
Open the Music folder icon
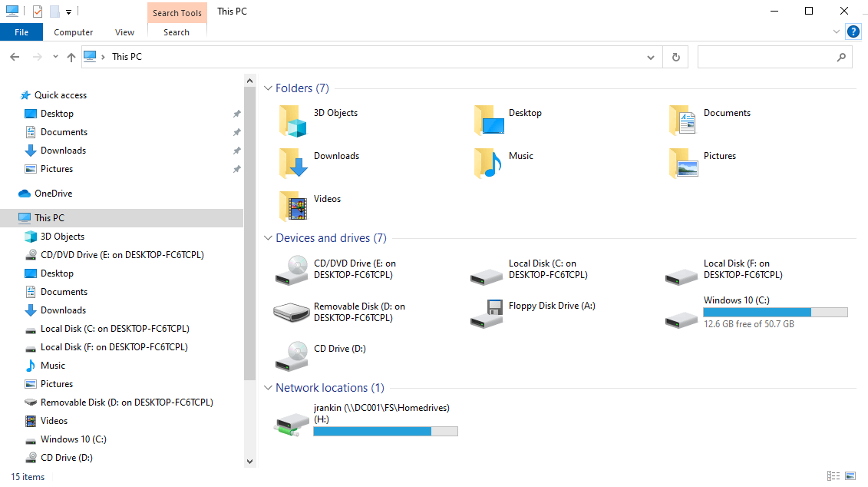(487, 162)
